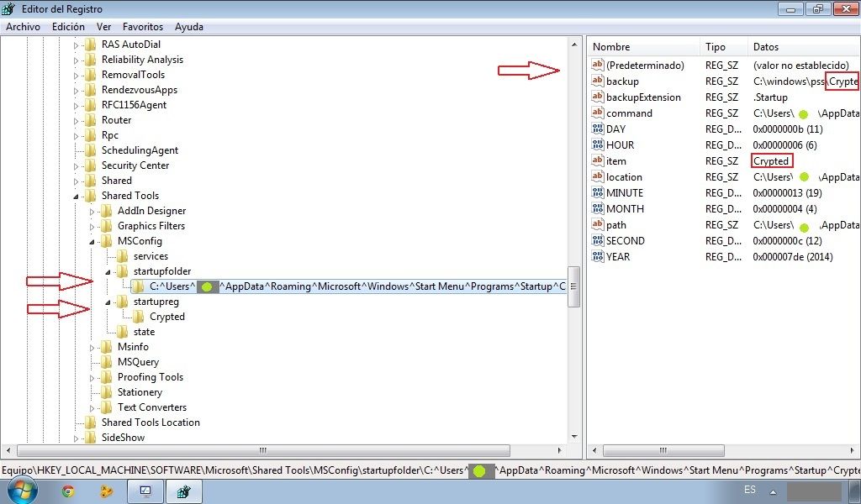Open the Ayuda menu
Image resolution: width=861 pixels, height=504 pixels.
[x=189, y=26]
